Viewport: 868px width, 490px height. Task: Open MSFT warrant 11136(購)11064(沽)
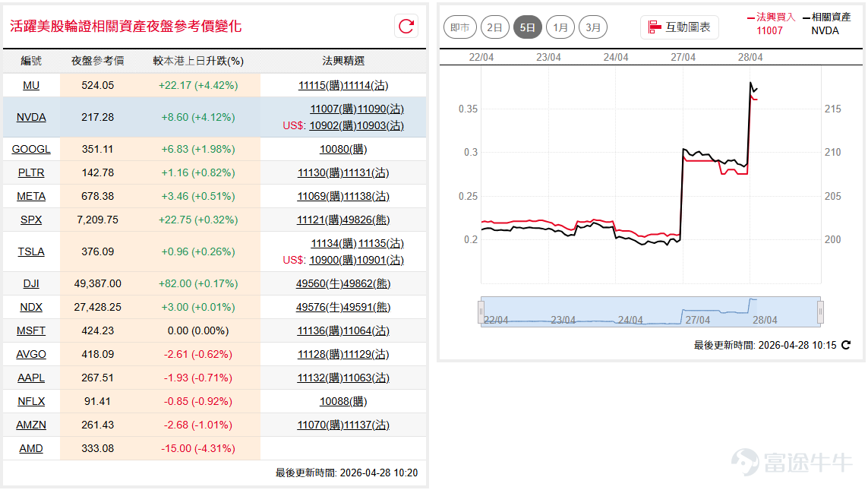click(x=343, y=330)
